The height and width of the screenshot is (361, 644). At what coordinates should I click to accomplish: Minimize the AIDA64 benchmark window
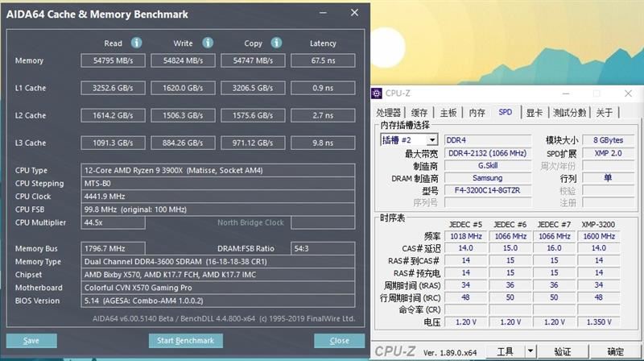[x=324, y=13]
